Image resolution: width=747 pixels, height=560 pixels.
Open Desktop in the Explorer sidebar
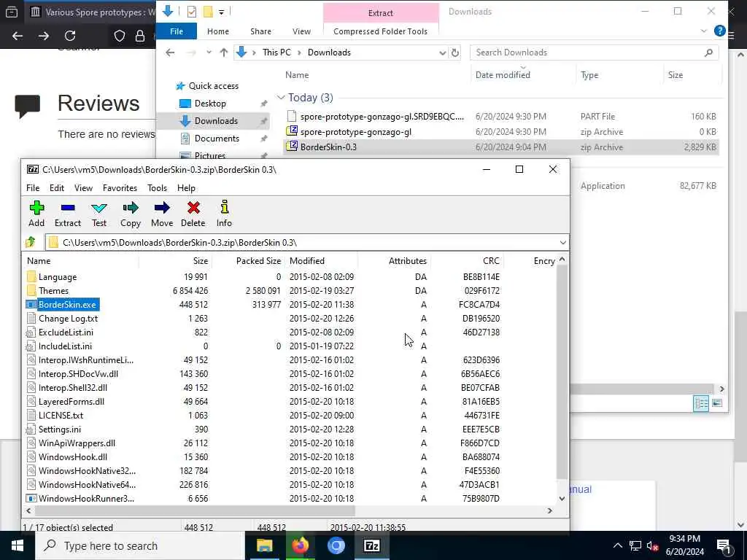tap(210, 104)
